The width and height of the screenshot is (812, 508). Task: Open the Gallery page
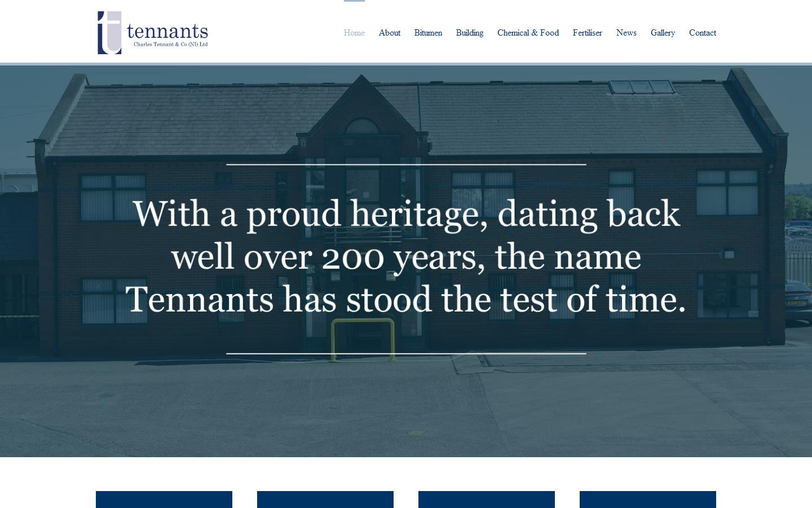point(663,33)
